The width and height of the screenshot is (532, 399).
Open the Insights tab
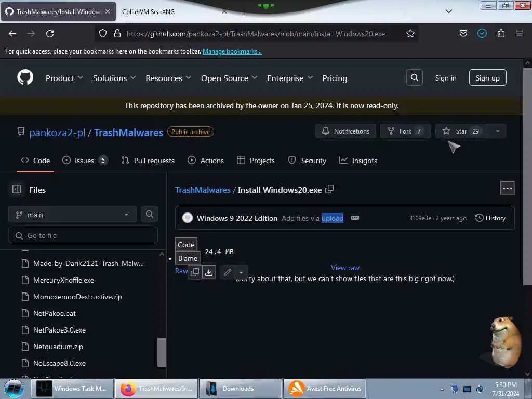point(358,161)
